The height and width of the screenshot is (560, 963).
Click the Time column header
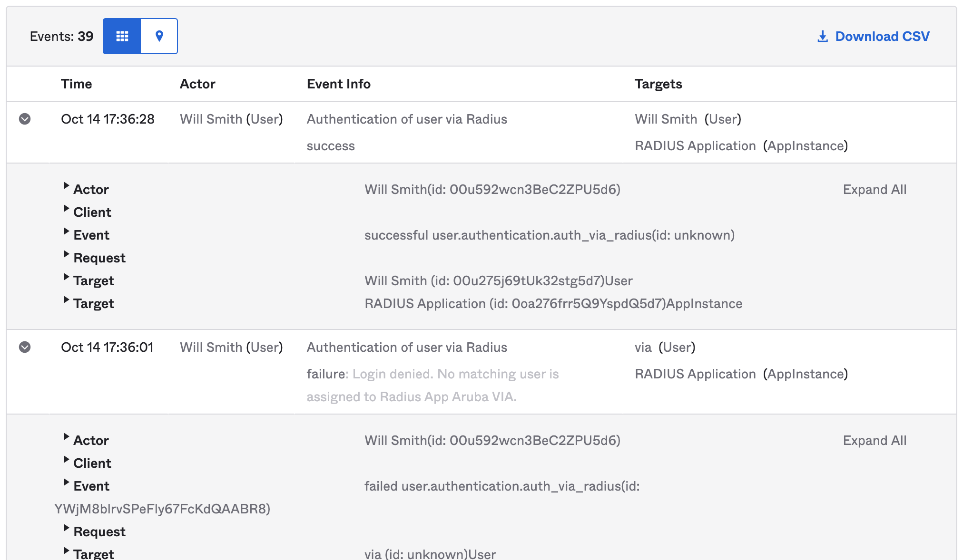(76, 84)
